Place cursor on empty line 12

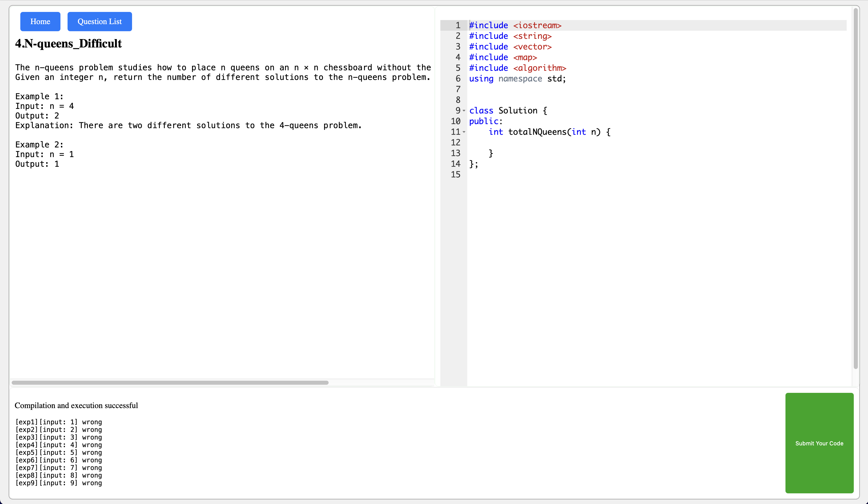(x=551, y=143)
